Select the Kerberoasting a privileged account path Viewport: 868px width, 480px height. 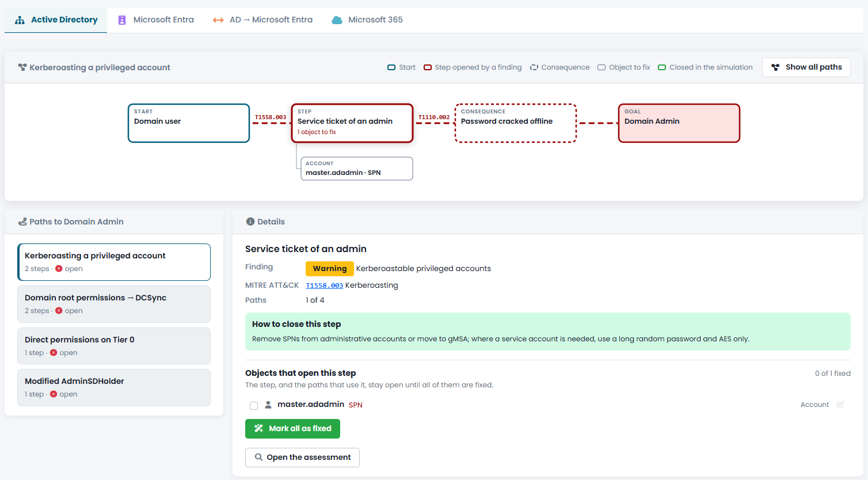coord(114,262)
